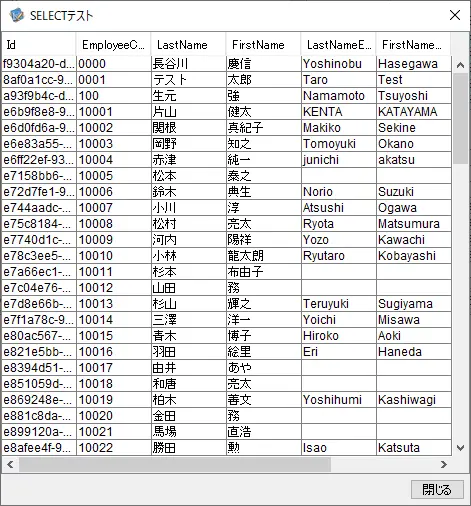This screenshot has height=506, width=471.
Task: Click the vertical scrollbar down arrow
Action: [460, 448]
